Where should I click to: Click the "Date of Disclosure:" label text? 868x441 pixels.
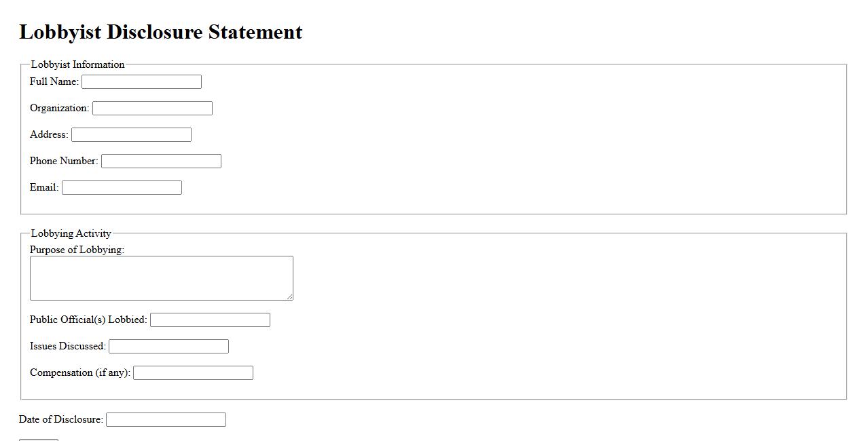pos(61,419)
